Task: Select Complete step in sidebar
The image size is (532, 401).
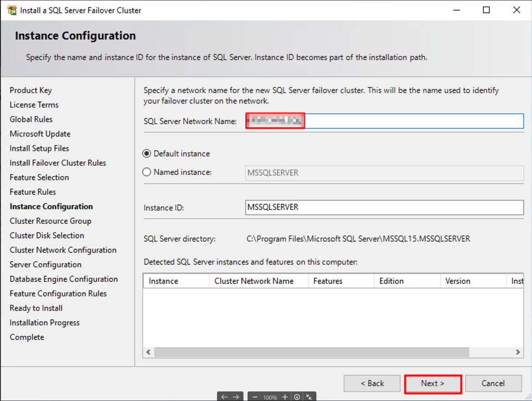Action: tap(27, 337)
